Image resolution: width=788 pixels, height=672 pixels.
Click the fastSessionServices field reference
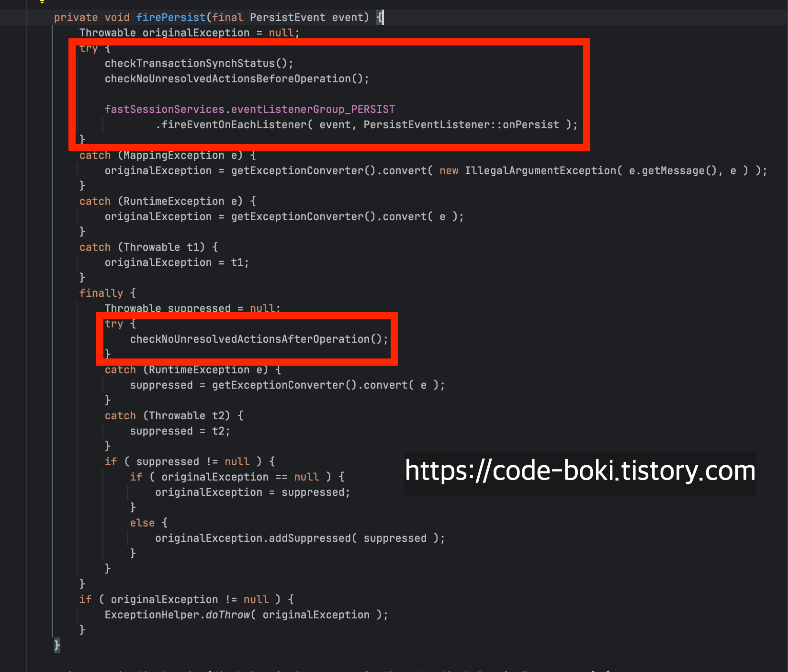pos(165,109)
